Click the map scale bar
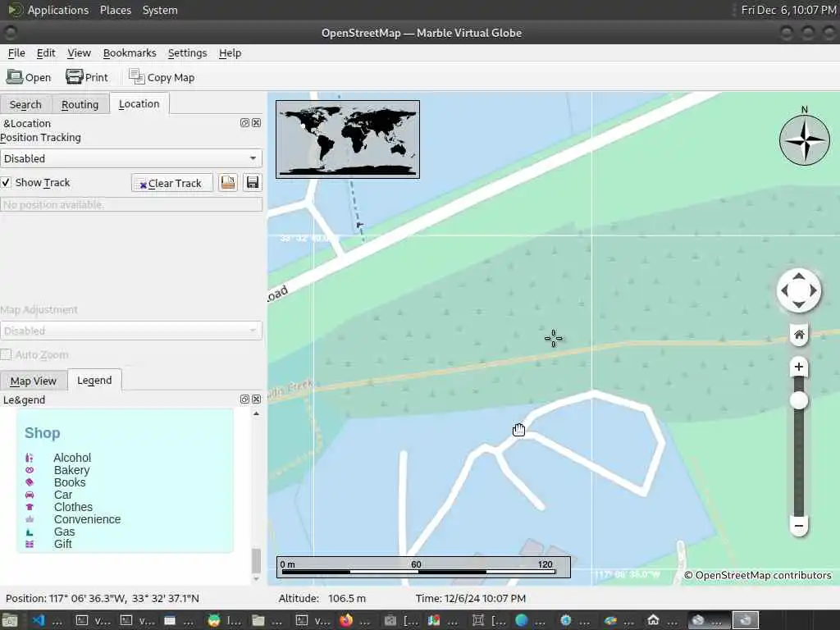 [423, 568]
